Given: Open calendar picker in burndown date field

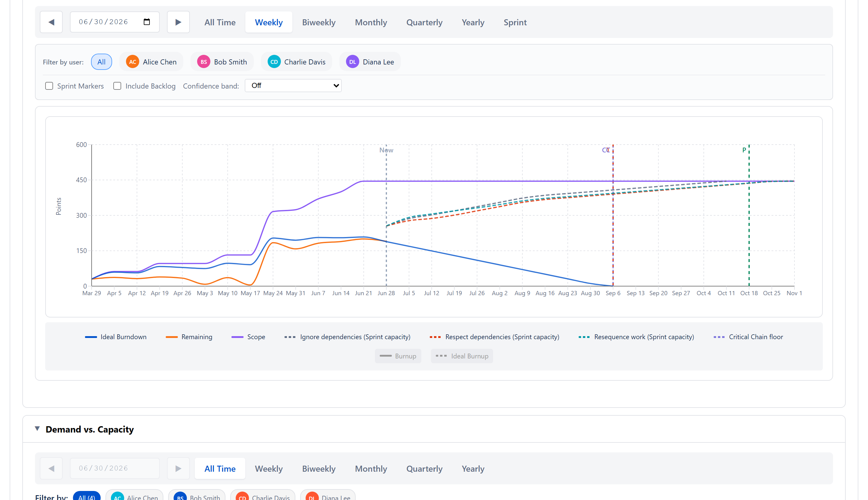Looking at the screenshot, I should click(x=147, y=22).
